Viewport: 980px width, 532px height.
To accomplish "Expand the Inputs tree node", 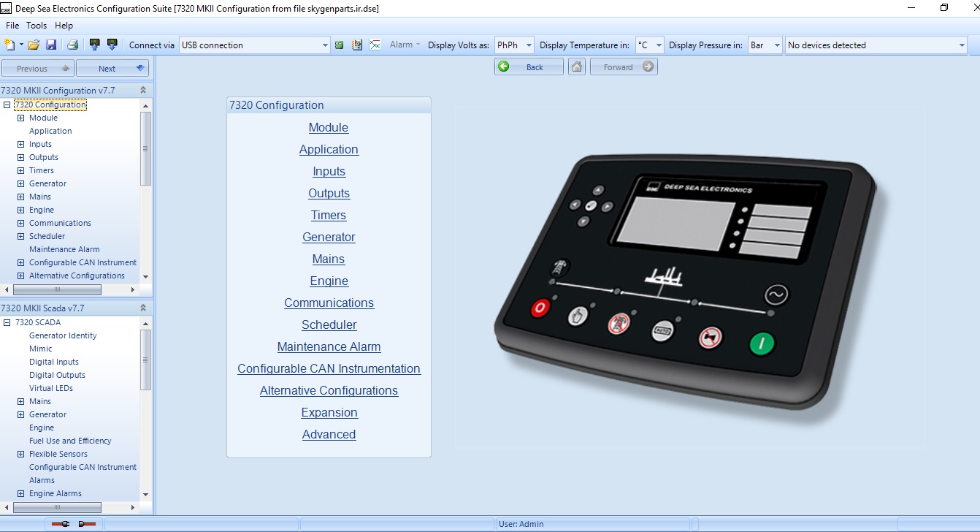I will point(21,144).
